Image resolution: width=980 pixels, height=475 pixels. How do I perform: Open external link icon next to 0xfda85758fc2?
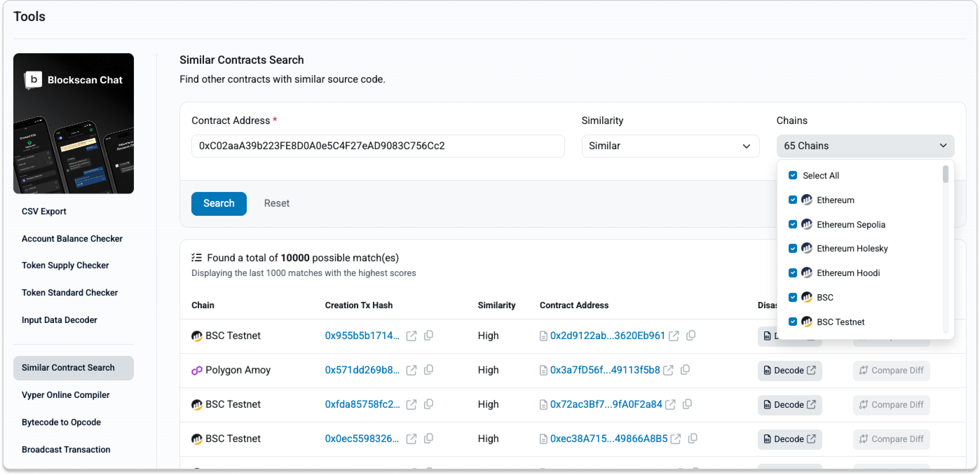pos(411,405)
